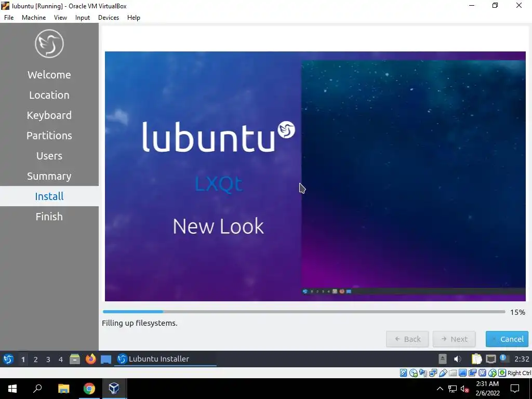Click the VirtualBox optical disk icon
Viewport: 532px width, 399px height.
pyautogui.click(x=413, y=373)
